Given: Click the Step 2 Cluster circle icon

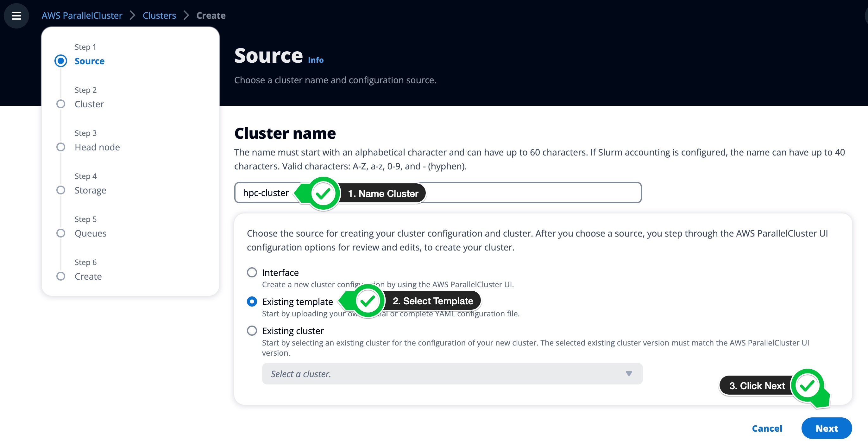Looking at the screenshot, I should point(60,104).
